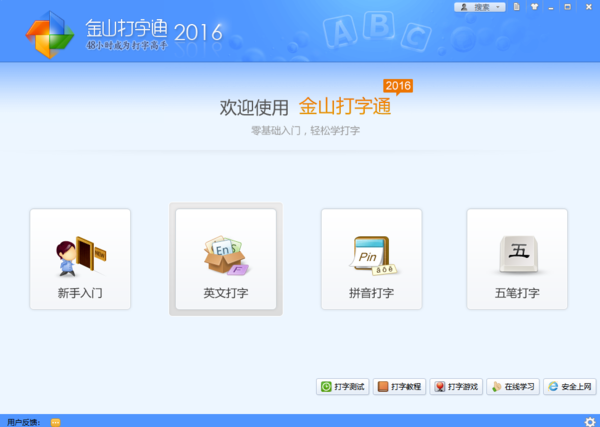The height and width of the screenshot is (427, 600).
Task: Click the orange user feedback chat icon
Action: 55,422
